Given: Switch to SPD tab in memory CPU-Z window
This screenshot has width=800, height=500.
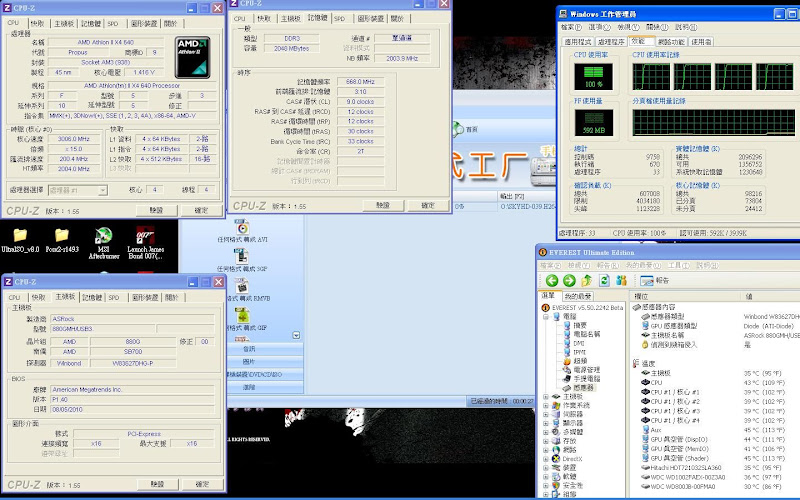Looking at the screenshot, I should click(x=340, y=18).
